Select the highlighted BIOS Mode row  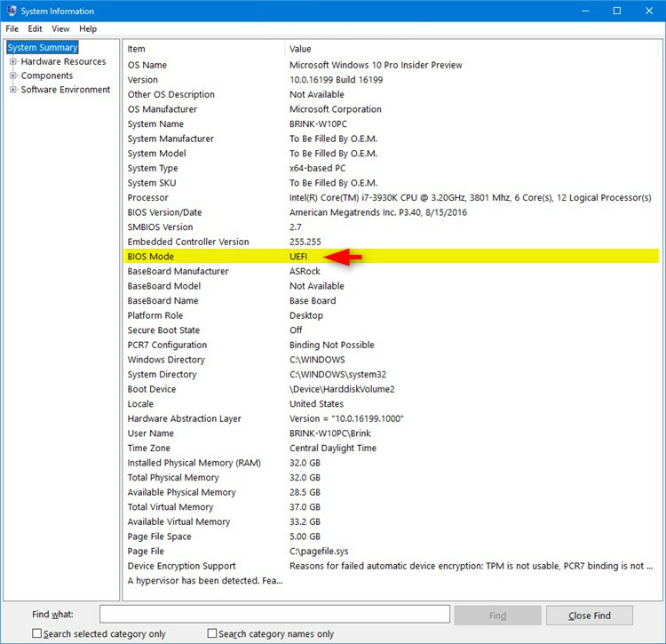click(151, 257)
